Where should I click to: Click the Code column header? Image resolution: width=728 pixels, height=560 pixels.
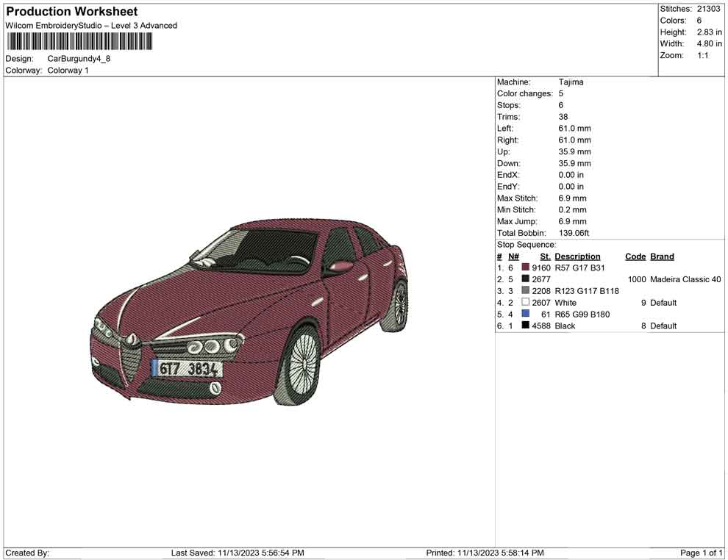click(635, 256)
